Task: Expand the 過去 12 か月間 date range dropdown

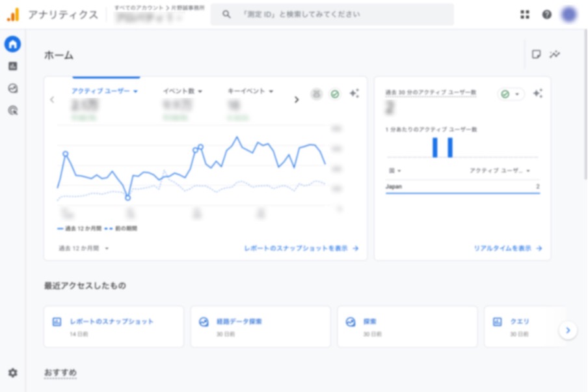Action: [x=84, y=248]
